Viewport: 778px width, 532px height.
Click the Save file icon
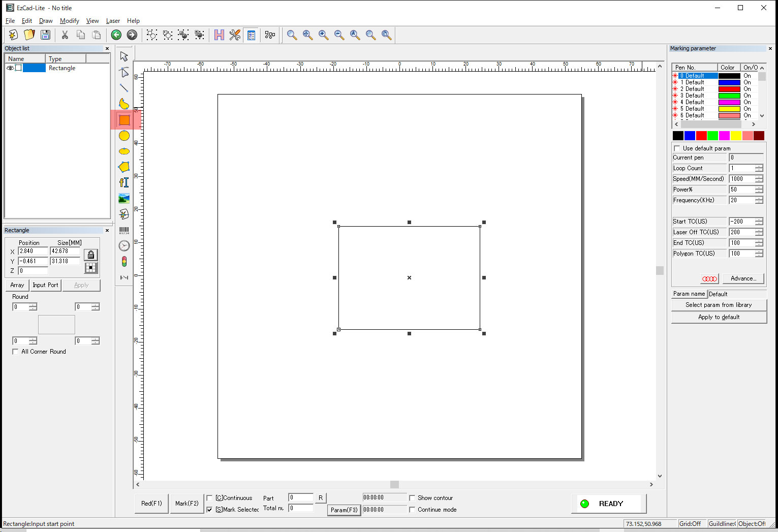tap(45, 35)
